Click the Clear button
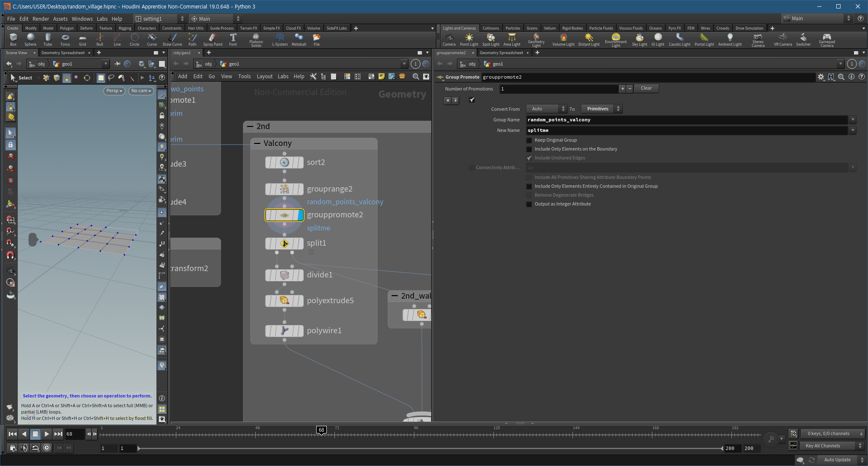This screenshot has height=466, width=868. pos(646,88)
